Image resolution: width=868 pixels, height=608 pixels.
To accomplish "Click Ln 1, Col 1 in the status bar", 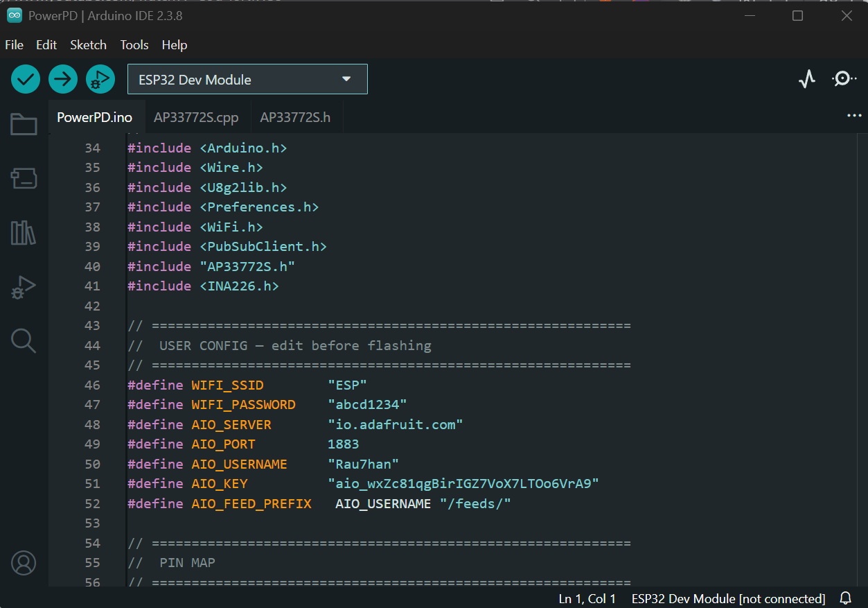I will (587, 598).
